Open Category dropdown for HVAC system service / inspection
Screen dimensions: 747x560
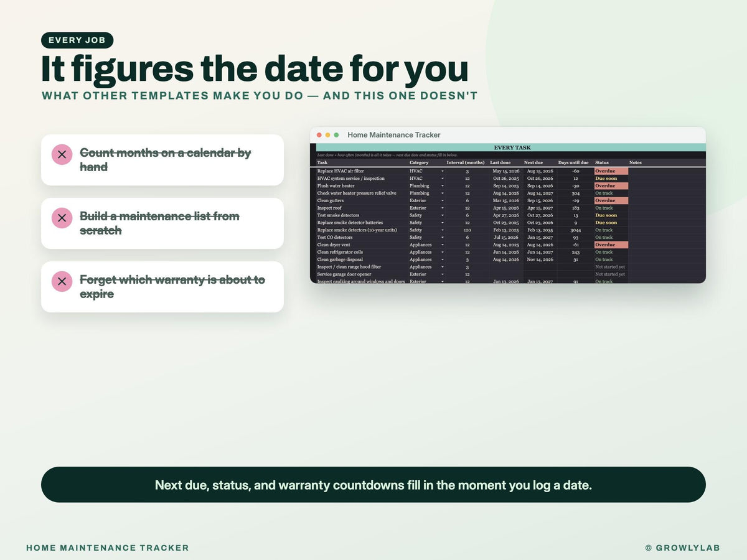click(x=443, y=179)
